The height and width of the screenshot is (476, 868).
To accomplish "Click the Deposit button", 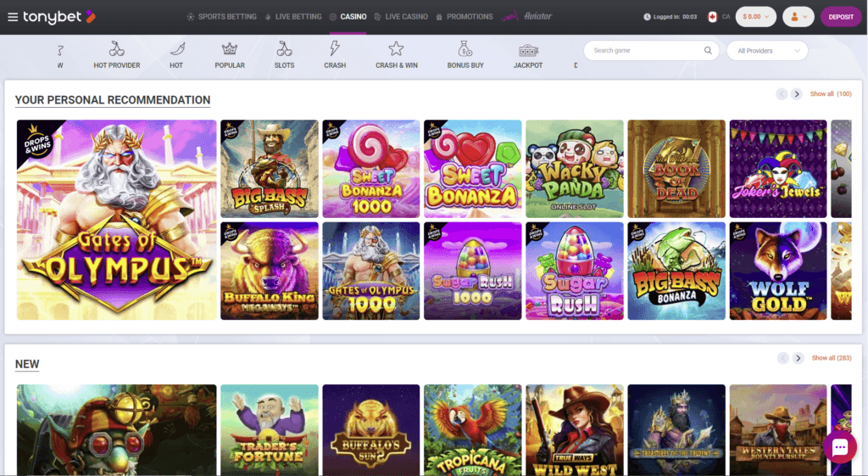I will point(841,17).
